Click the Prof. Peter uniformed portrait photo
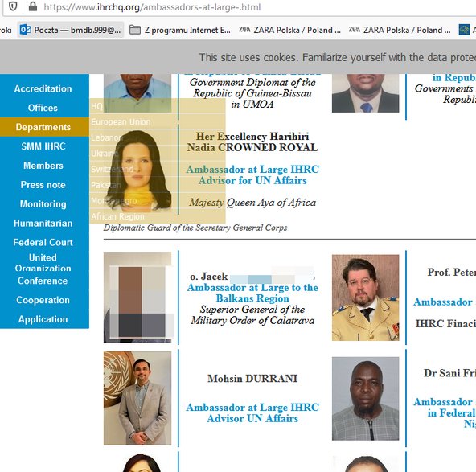The height and width of the screenshot is (472, 476). pos(366,298)
